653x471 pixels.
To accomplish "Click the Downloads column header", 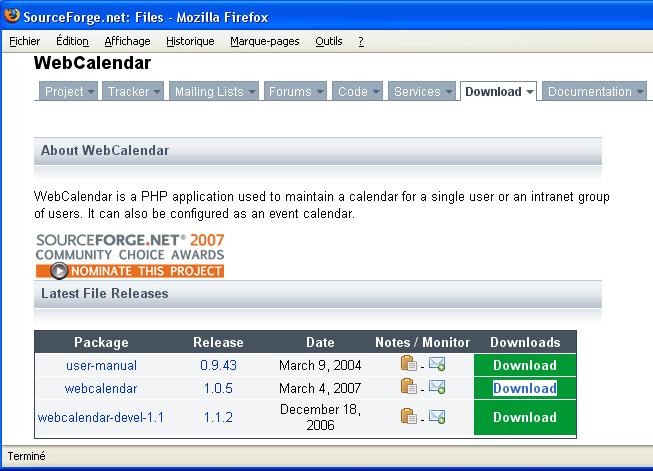I will (x=525, y=342).
